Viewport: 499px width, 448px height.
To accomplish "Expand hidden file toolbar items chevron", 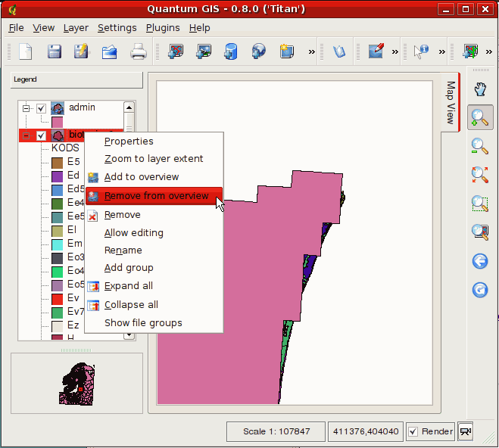I will [x=311, y=51].
